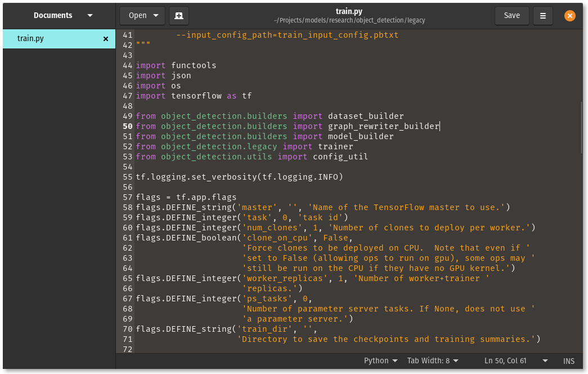
Task: Expand the Documents panel dropdown
Action: (x=90, y=15)
